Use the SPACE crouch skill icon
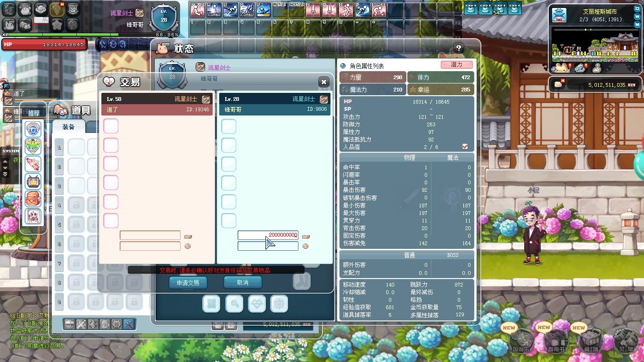Image resolution: width=644 pixels, height=362 pixels. 379,10
